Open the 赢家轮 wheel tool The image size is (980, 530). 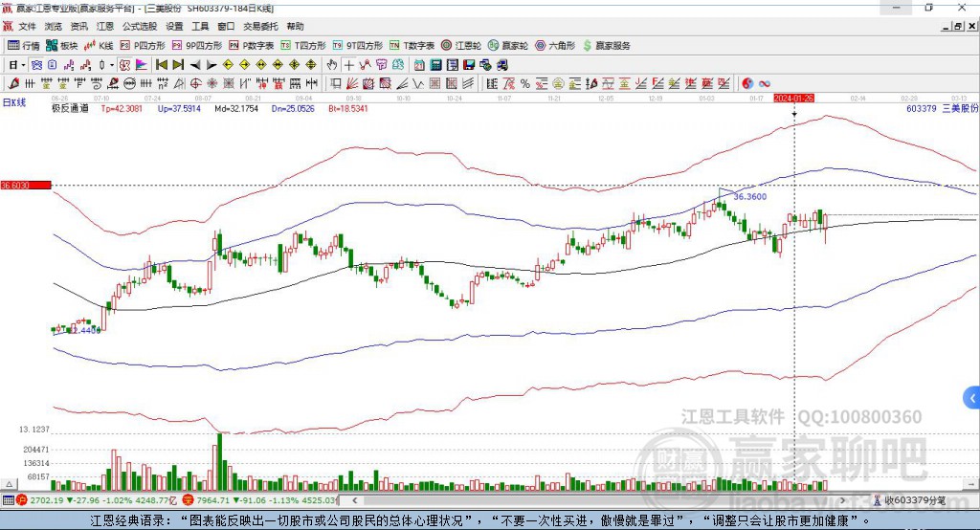click(508, 46)
